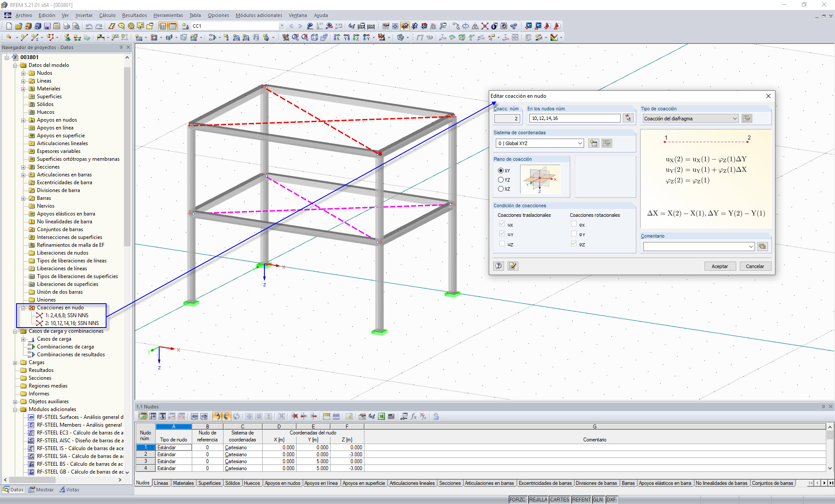Click the edit notes icon in dialog
Screen dimensions: 835x504
(513, 266)
